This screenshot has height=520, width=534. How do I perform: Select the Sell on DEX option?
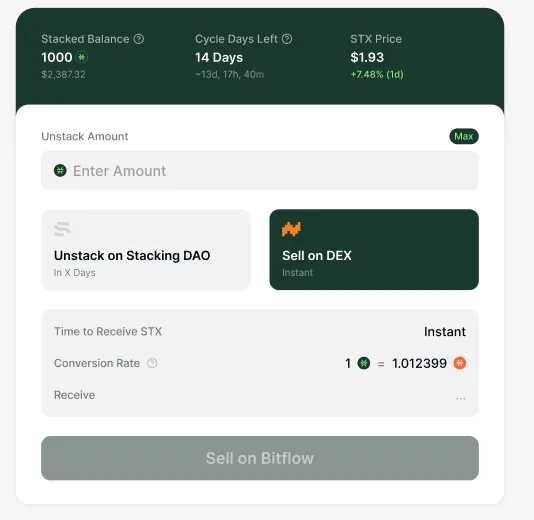click(x=374, y=250)
